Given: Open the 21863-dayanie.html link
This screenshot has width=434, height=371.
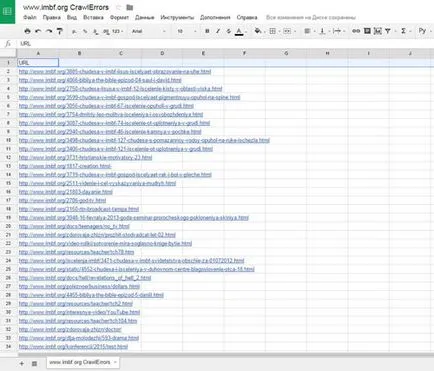Looking at the screenshot, I should (x=66, y=192).
